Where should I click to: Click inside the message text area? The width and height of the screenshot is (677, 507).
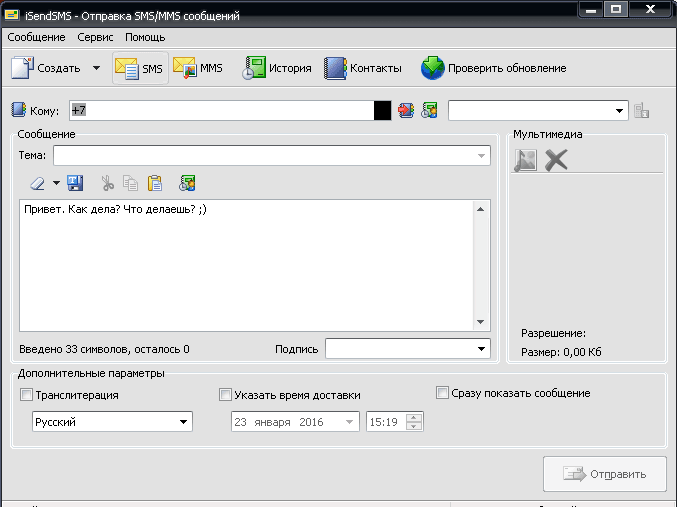[246, 265]
